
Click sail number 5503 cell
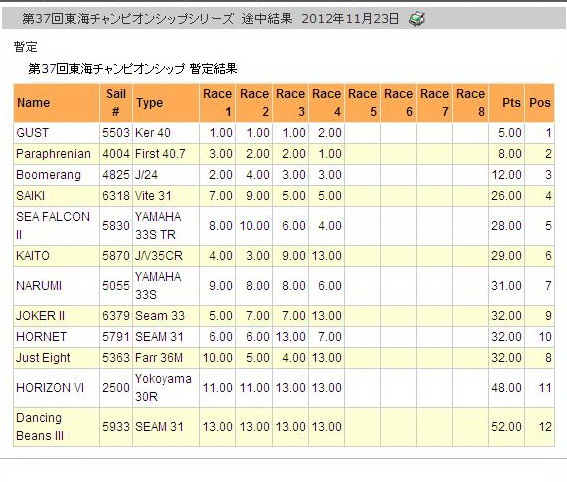[116, 133]
